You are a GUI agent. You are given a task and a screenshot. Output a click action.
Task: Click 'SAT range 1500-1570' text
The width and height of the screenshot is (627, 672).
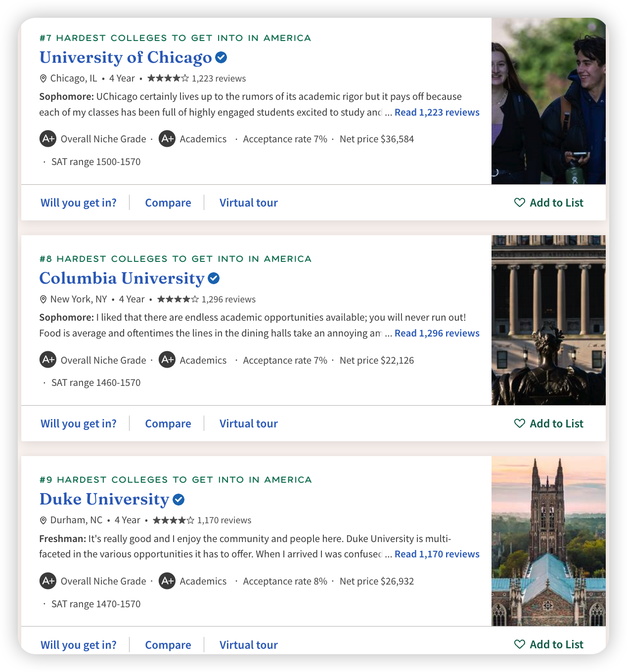click(96, 162)
